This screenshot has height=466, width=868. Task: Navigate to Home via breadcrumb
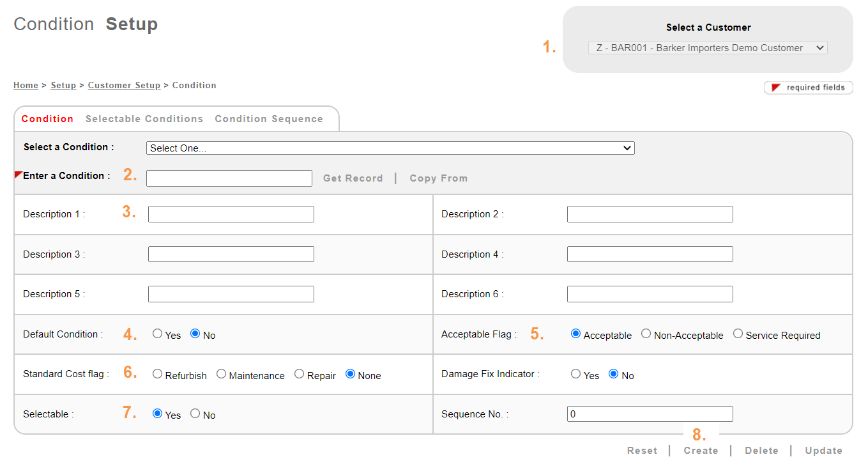pyautogui.click(x=26, y=86)
